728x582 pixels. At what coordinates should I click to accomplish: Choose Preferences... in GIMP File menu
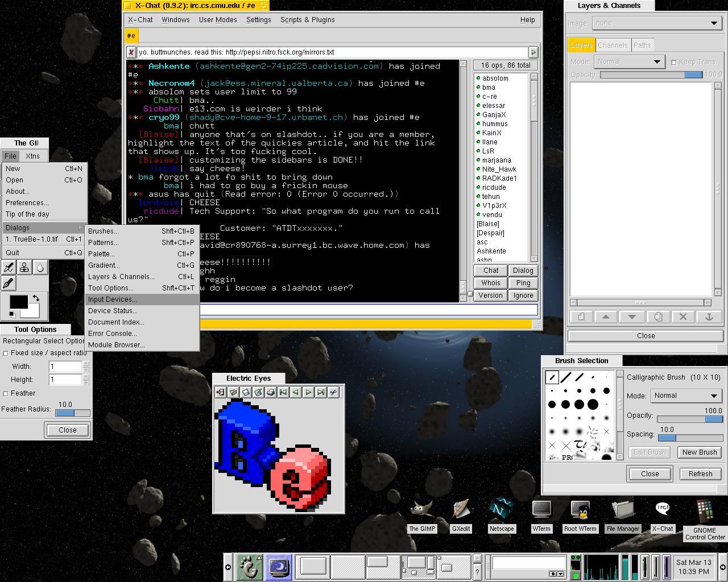point(44,203)
